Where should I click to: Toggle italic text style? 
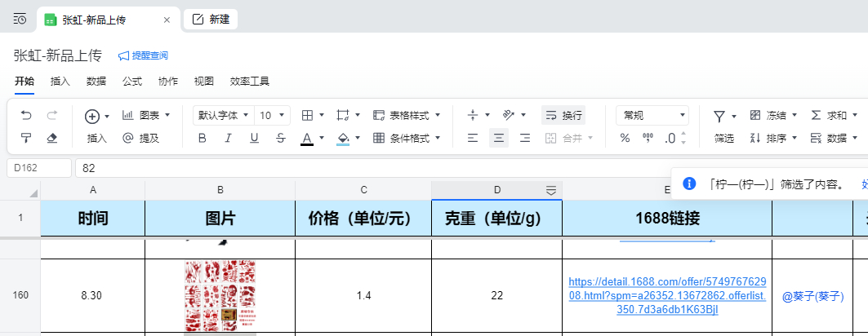pyautogui.click(x=228, y=138)
